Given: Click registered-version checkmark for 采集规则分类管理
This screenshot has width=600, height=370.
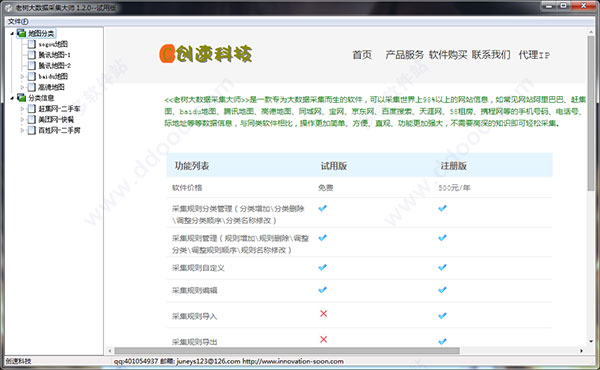Looking at the screenshot, I should [x=442, y=208].
